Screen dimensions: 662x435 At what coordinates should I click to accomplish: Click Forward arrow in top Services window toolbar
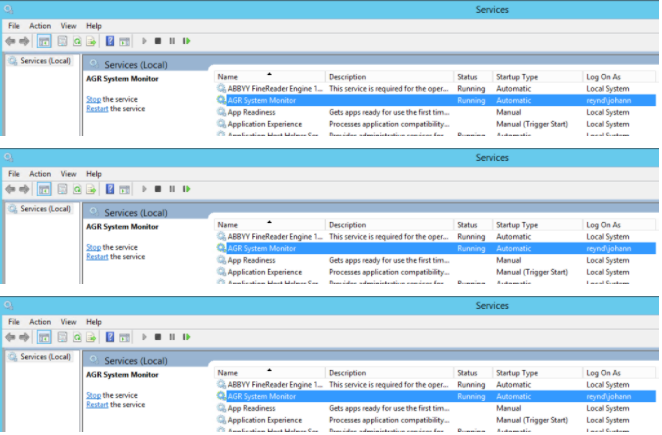24,41
